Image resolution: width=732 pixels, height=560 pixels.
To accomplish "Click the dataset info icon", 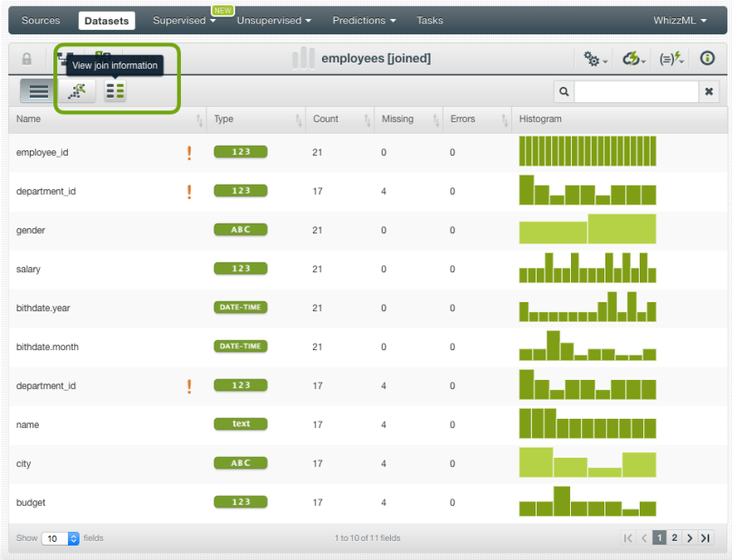I will coord(707,59).
